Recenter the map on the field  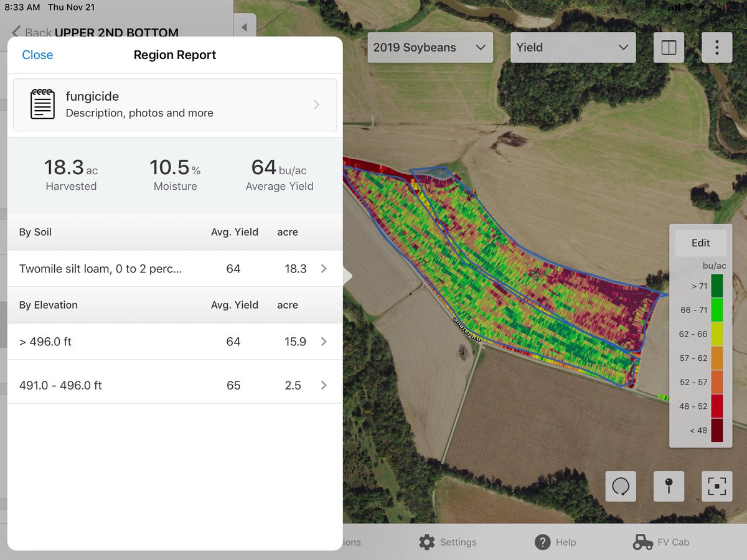coord(716,487)
